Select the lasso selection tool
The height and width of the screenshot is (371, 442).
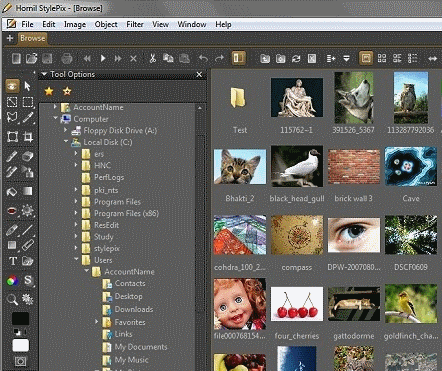click(12, 117)
